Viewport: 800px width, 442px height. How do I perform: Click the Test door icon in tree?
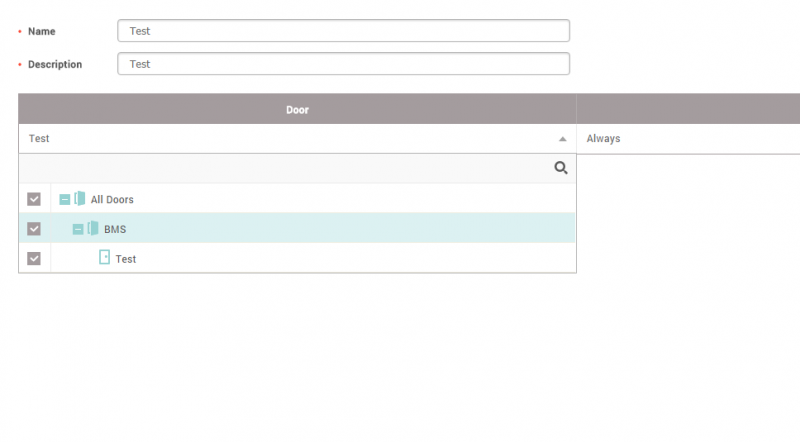(x=104, y=258)
